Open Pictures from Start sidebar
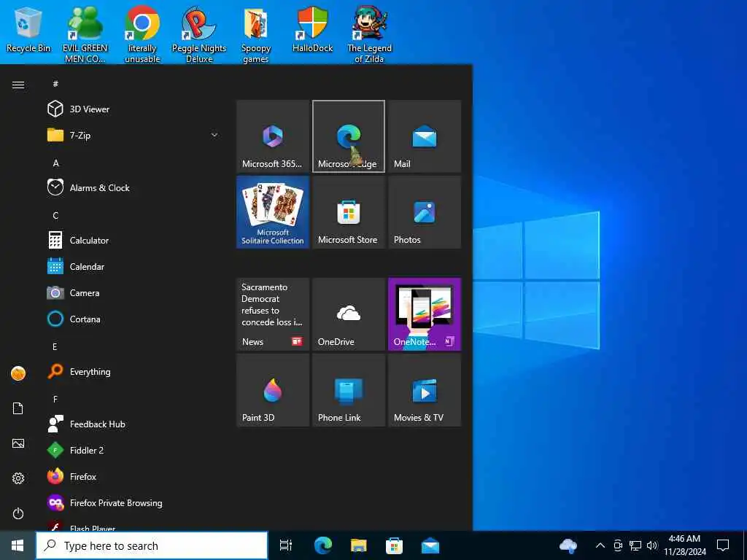 click(18, 443)
